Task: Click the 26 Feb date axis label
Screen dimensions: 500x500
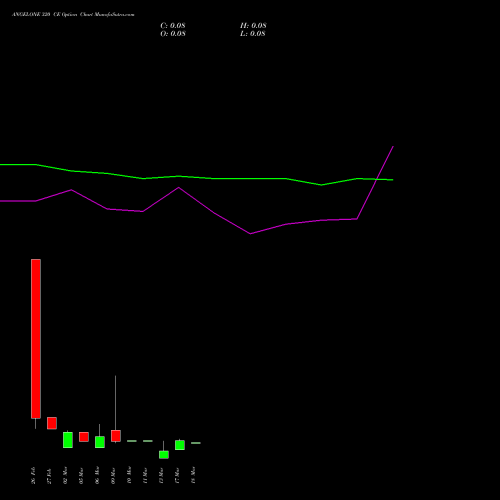Action: [33, 475]
